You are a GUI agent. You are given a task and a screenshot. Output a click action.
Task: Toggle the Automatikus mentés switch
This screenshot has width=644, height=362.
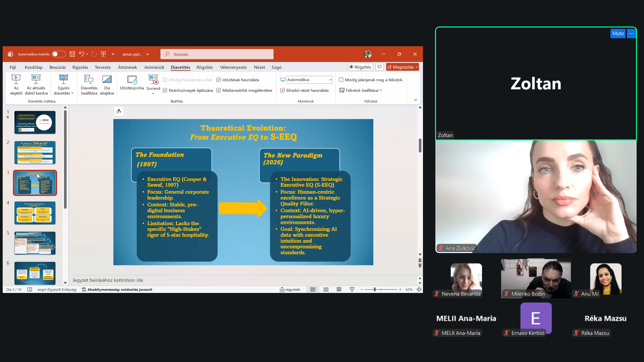pos(59,54)
